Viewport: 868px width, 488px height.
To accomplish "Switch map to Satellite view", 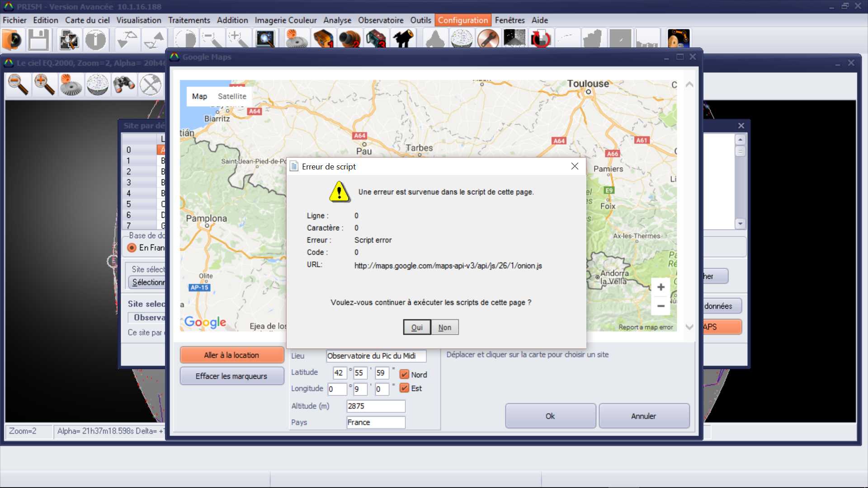I will point(232,96).
